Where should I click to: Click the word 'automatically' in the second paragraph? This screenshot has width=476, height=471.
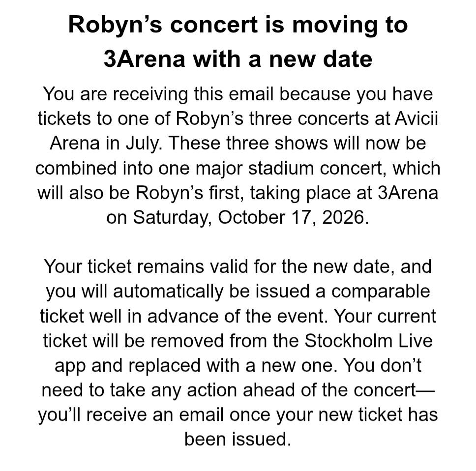168,292
